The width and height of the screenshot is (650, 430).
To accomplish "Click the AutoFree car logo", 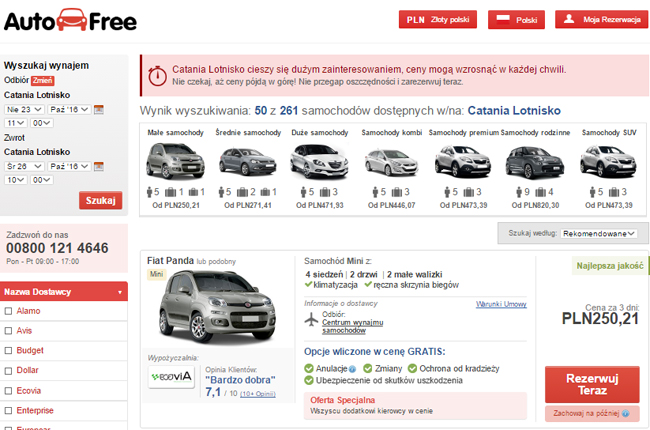I will pyautogui.click(x=70, y=21).
